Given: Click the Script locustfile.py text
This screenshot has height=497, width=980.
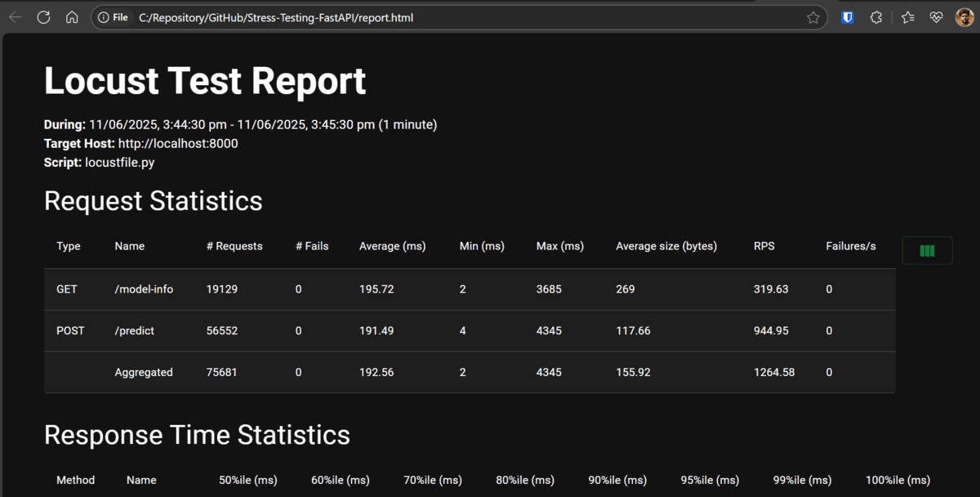Looking at the screenshot, I should click(x=100, y=163).
